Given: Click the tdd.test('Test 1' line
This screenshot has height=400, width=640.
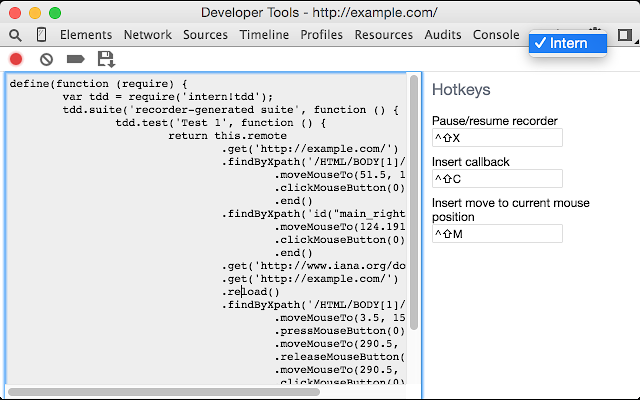Looking at the screenshot, I should (x=220, y=123).
